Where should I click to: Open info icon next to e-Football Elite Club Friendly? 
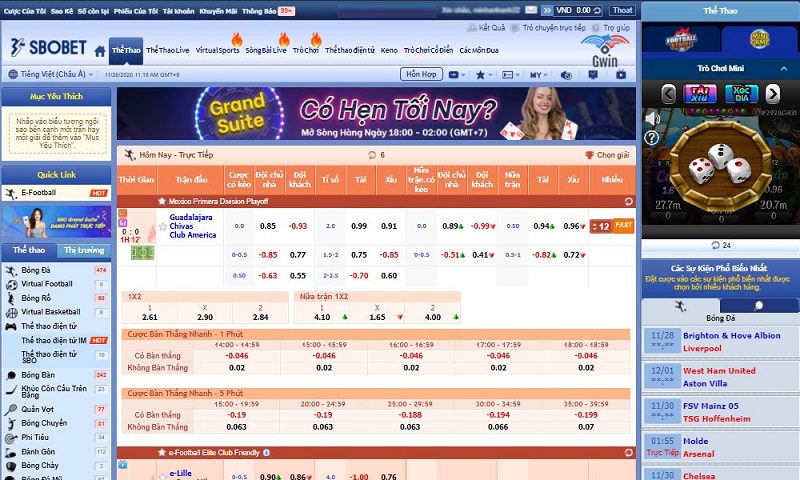click(266, 452)
